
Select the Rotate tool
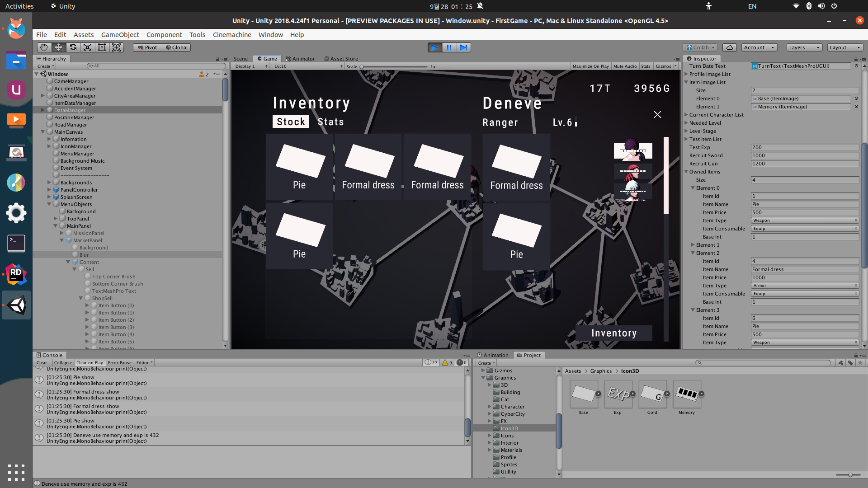(73, 47)
